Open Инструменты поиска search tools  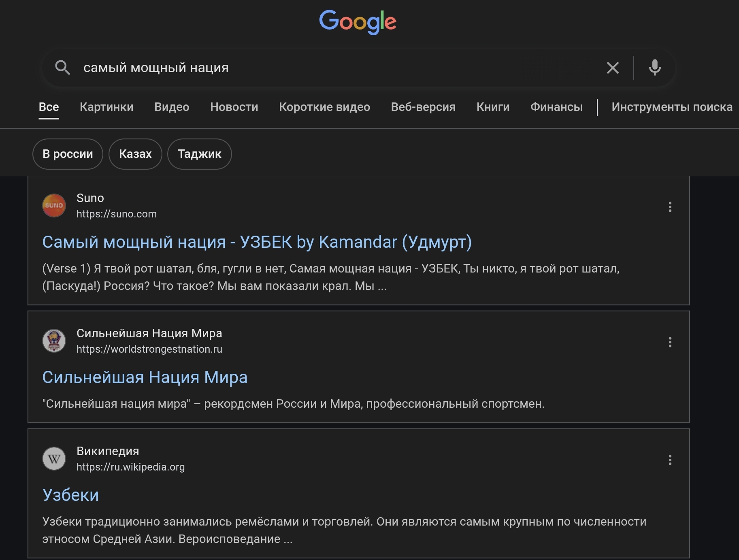[672, 107]
